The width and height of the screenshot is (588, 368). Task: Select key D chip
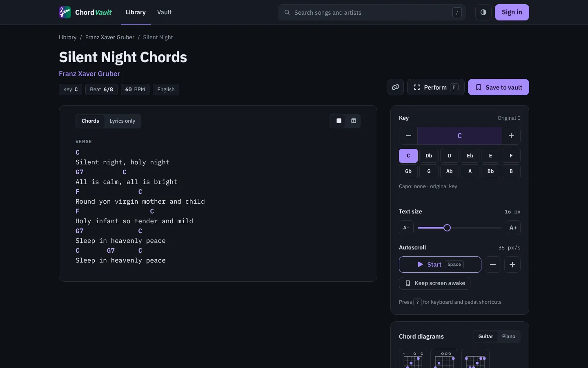[x=450, y=156]
